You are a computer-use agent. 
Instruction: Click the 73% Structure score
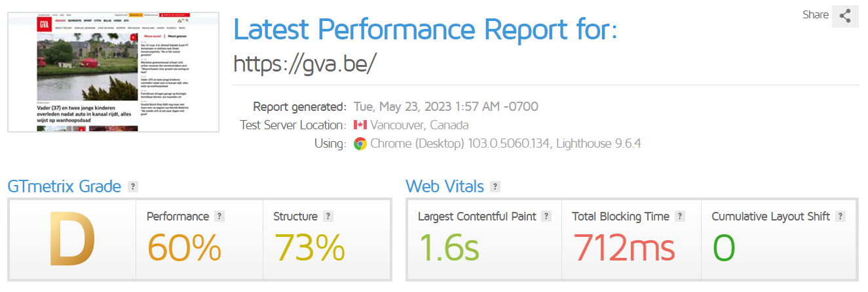tap(309, 247)
